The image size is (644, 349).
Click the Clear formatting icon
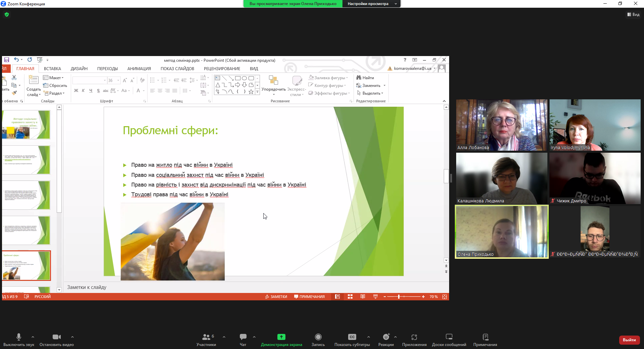point(142,81)
